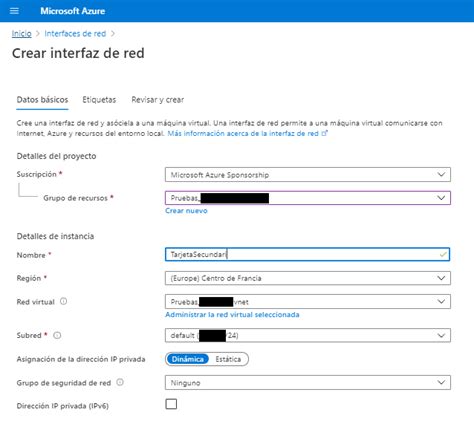Click Crear nuevo resource group link

tap(186, 211)
